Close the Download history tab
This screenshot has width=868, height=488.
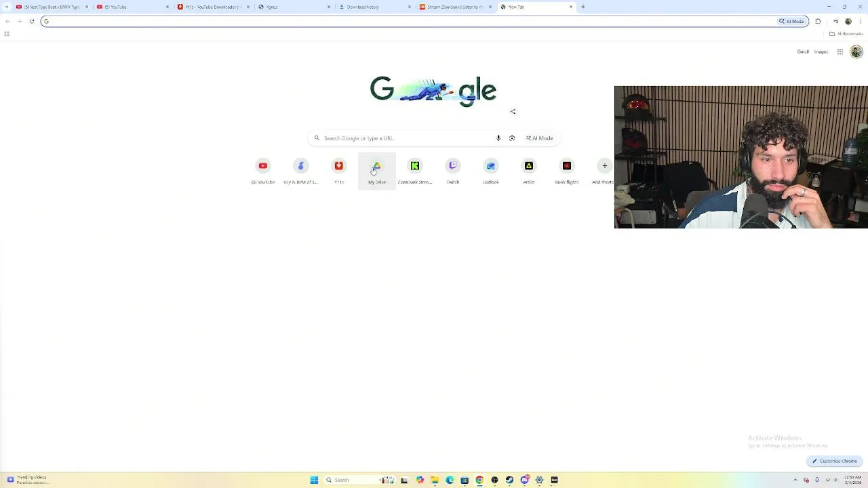coord(410,7)
